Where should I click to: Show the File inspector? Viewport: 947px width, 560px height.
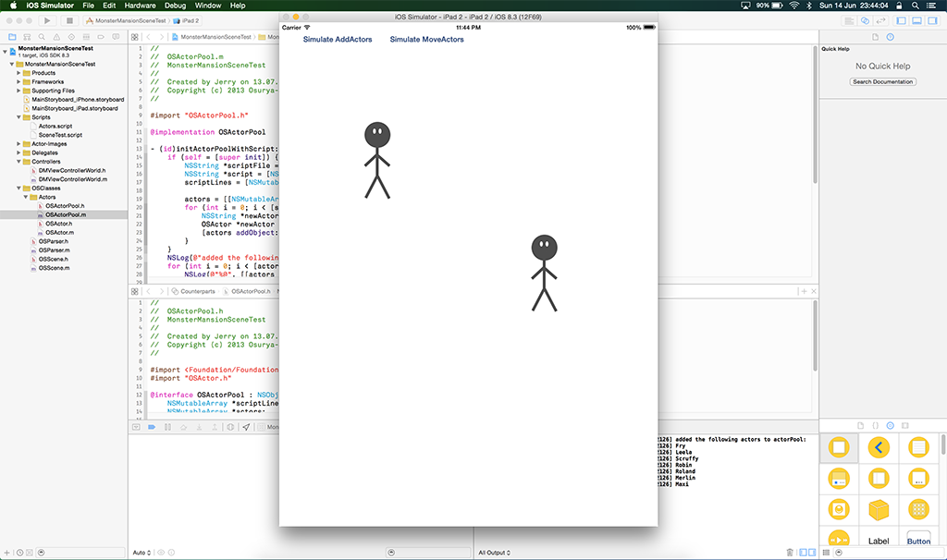pyautogui.click(x=875, y=37)
